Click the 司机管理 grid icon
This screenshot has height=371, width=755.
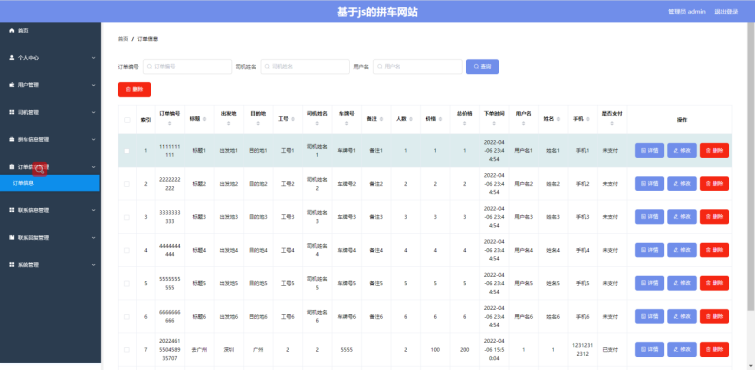click(12, 112)
